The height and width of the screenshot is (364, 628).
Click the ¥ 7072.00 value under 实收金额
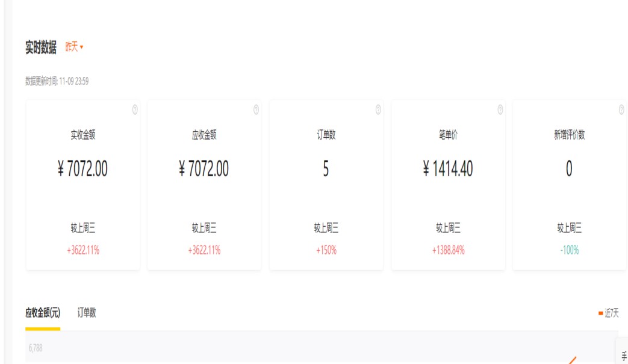coord(82,169)
